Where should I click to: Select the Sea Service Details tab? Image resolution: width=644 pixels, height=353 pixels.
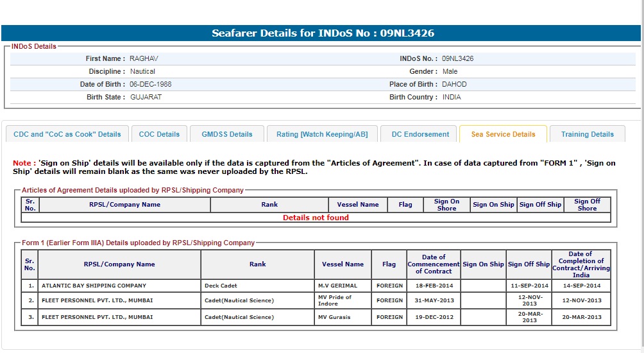pos(503,134)
